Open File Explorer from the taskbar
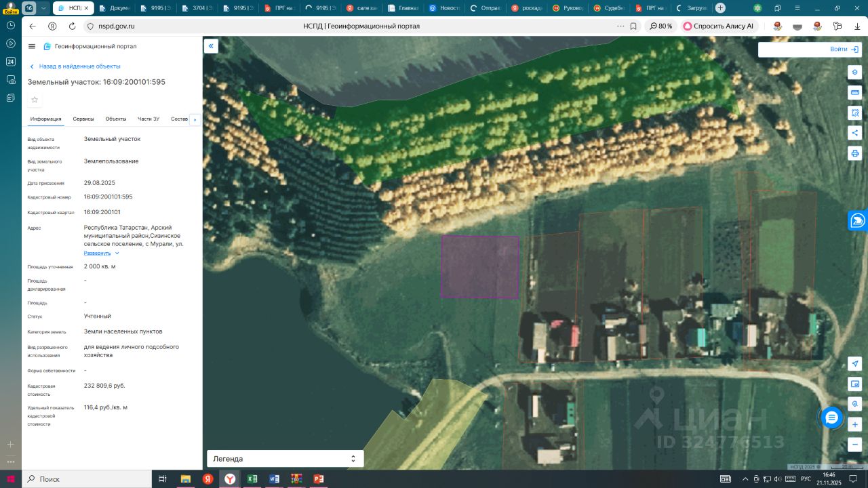 pyautogui.click(x=186, y=479)
